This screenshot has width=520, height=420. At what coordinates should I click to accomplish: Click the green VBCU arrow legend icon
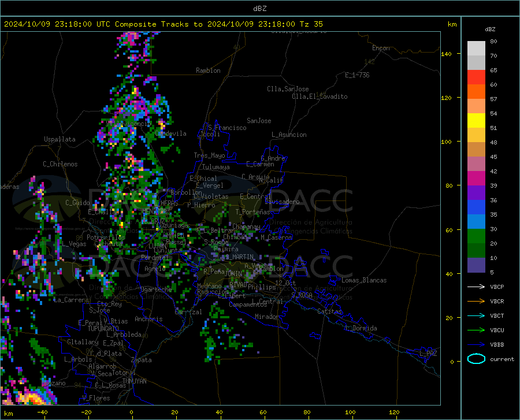[476, 330]
